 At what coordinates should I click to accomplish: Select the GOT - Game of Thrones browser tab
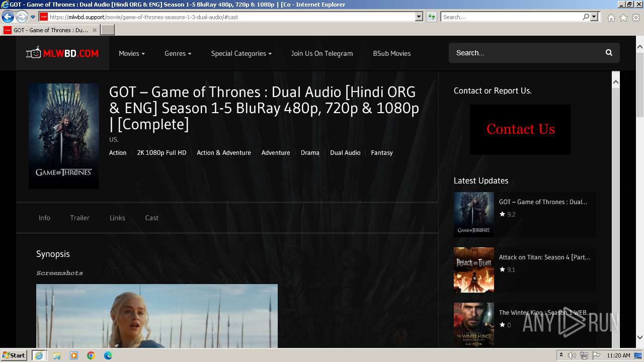(x=50, y=30)
